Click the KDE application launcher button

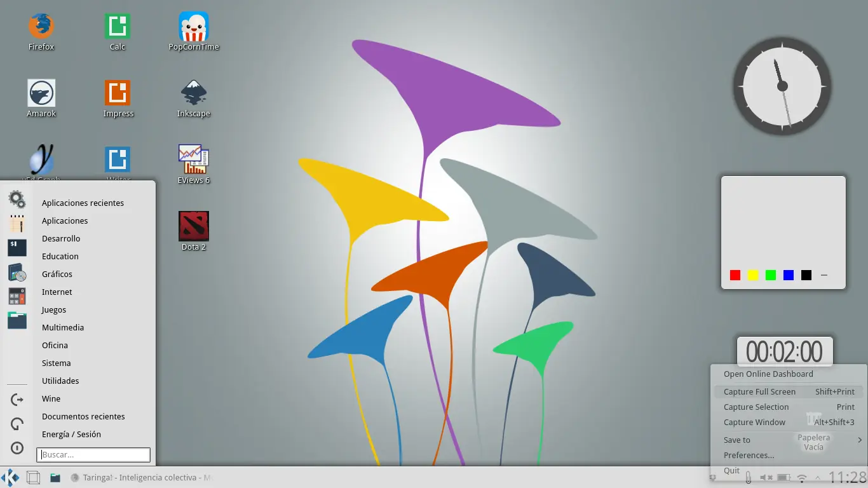pos(10,477)
